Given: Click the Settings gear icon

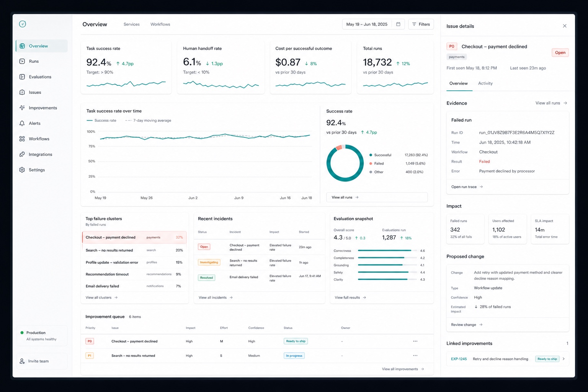Looking at the screenshot, I should click(22, 170).
